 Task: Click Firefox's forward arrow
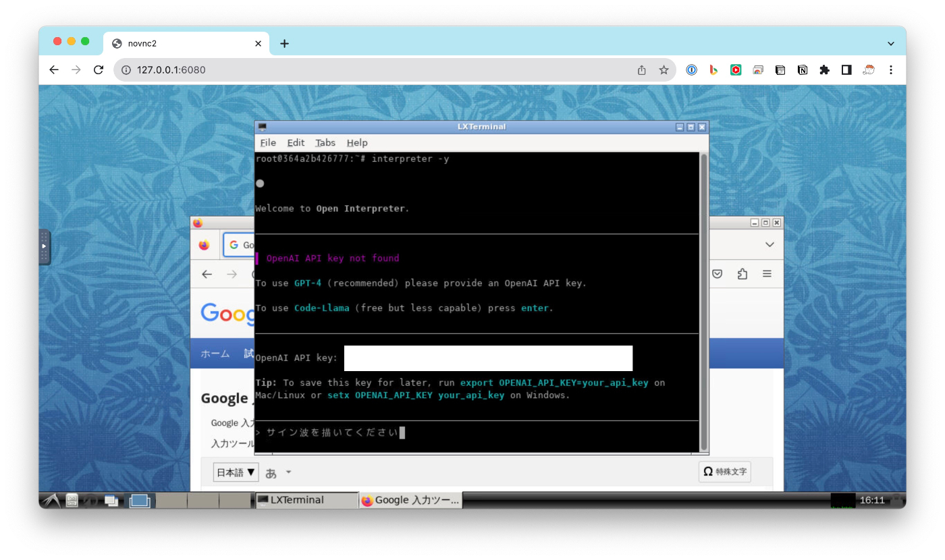coord(232,274)
